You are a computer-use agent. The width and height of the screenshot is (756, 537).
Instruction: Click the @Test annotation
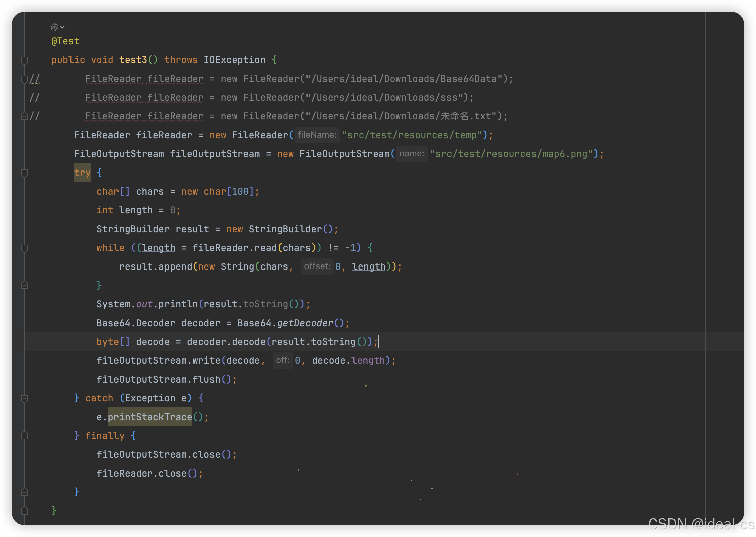[65, 41]
